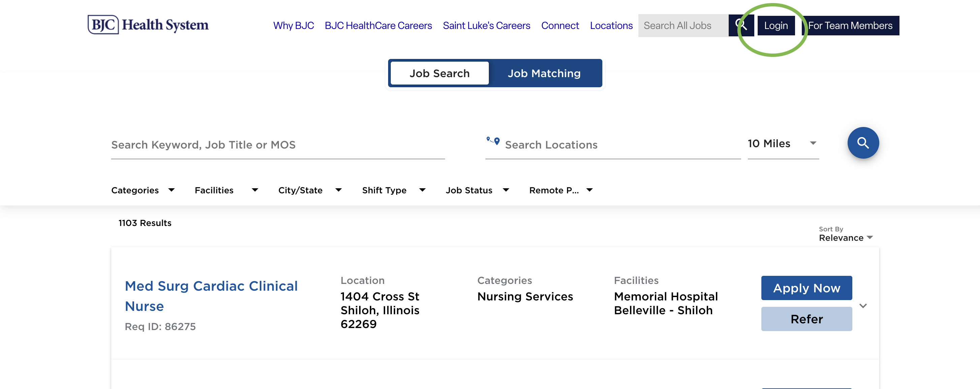Expand the Shift Type filter
The image size is (980, 389).
pos(393,190)
